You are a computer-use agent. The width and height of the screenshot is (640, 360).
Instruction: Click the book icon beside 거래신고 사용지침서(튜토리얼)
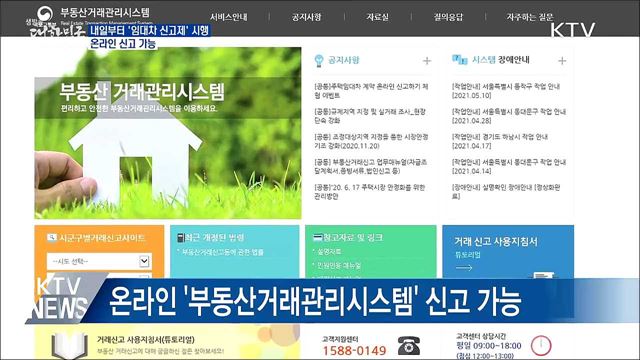pos(69,347)
